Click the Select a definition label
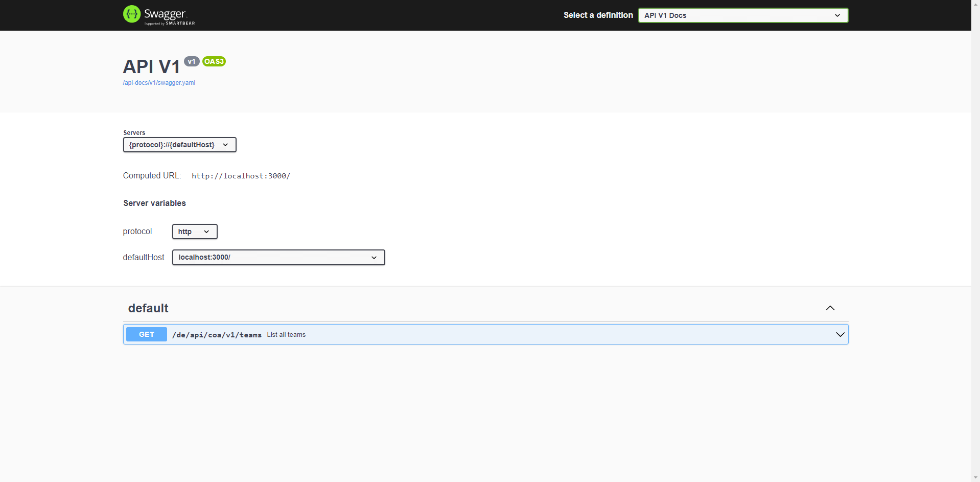The height and width of the screenshot is (482, 980). tap(598, 15)
